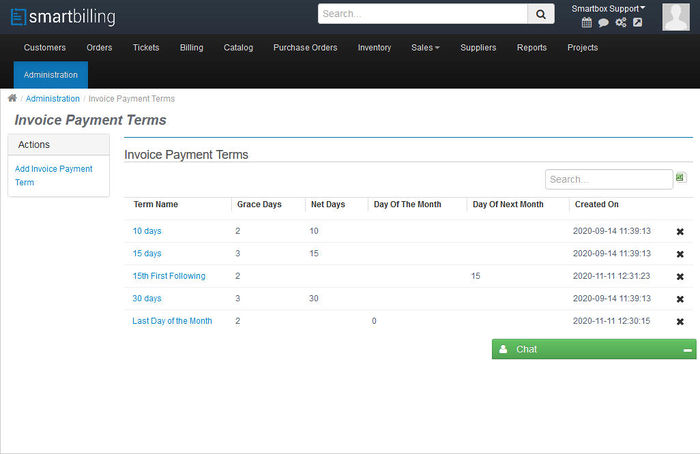Open the Customers menu
700x454 pixels.
45,47
